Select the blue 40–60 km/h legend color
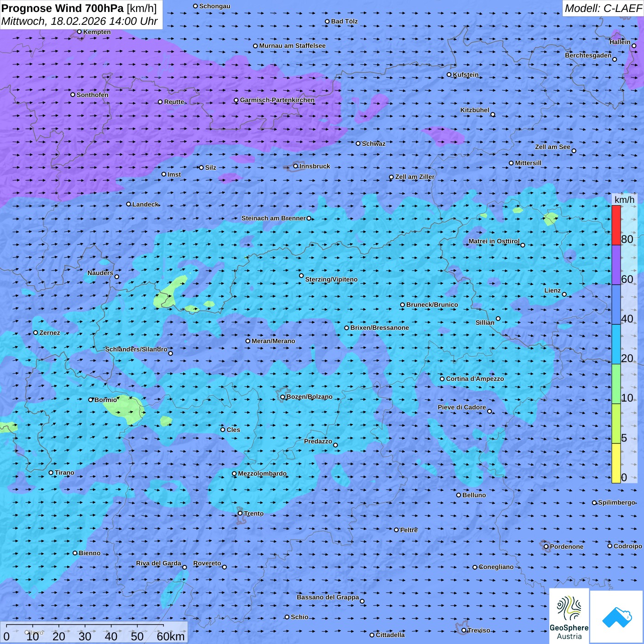The width and height of the screenshot is (644, 644). (616, 305)
